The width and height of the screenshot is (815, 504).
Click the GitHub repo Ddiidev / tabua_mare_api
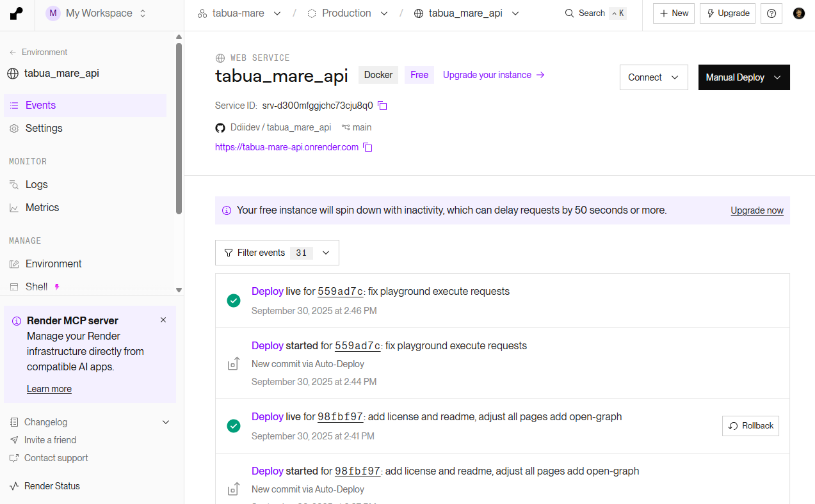coord(280,127)
